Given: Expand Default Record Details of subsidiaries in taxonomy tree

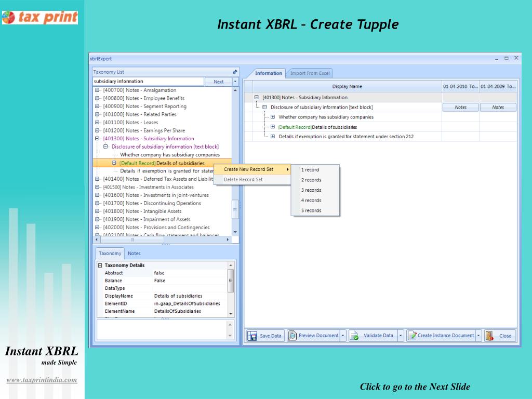Looking at the screenshot, I should 114,163.
